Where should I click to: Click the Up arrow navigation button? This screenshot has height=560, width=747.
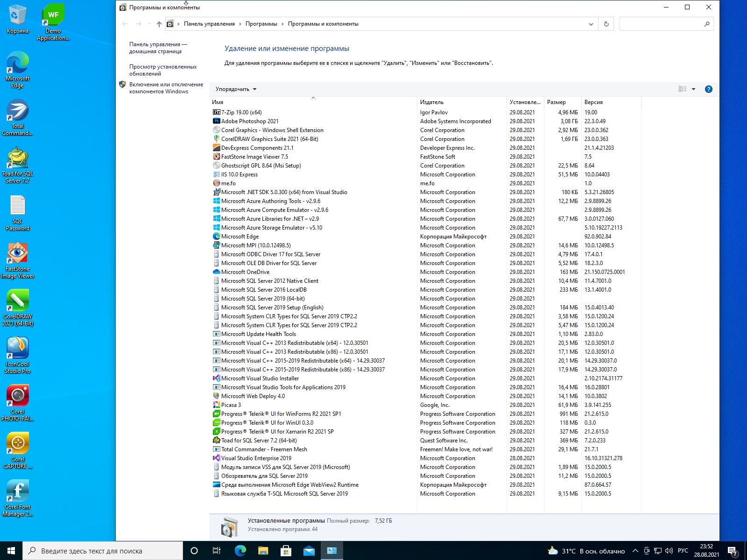(159, 24)
